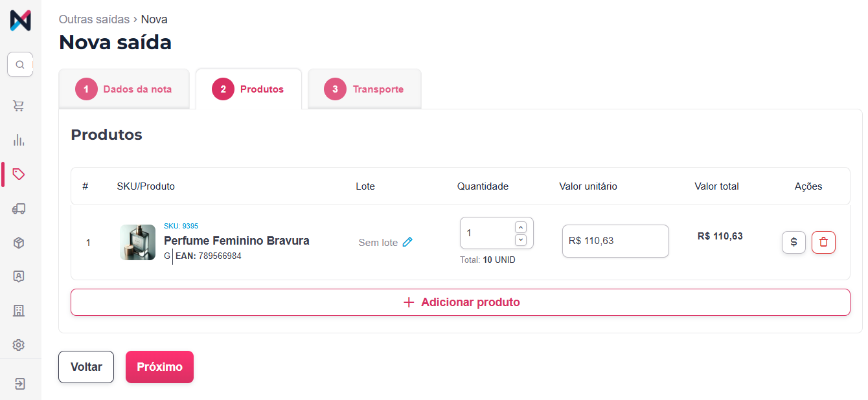Open the box inventory sidebar icon
The height and width of the screenshot is (400, 868).
[x=19, y=243]
